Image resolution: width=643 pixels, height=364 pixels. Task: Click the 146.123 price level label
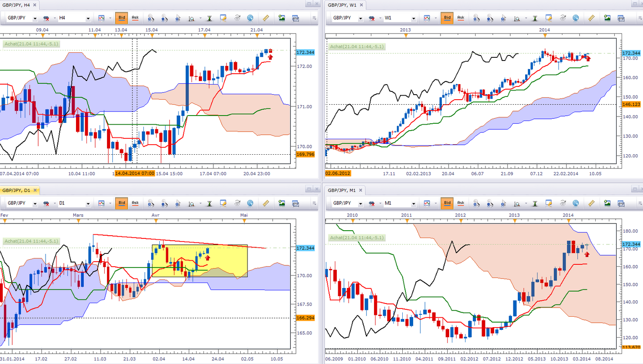(631, 104)
